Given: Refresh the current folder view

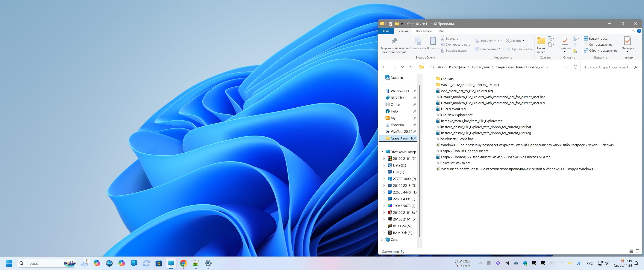Looking at the screenshot, I should point(575,67).
